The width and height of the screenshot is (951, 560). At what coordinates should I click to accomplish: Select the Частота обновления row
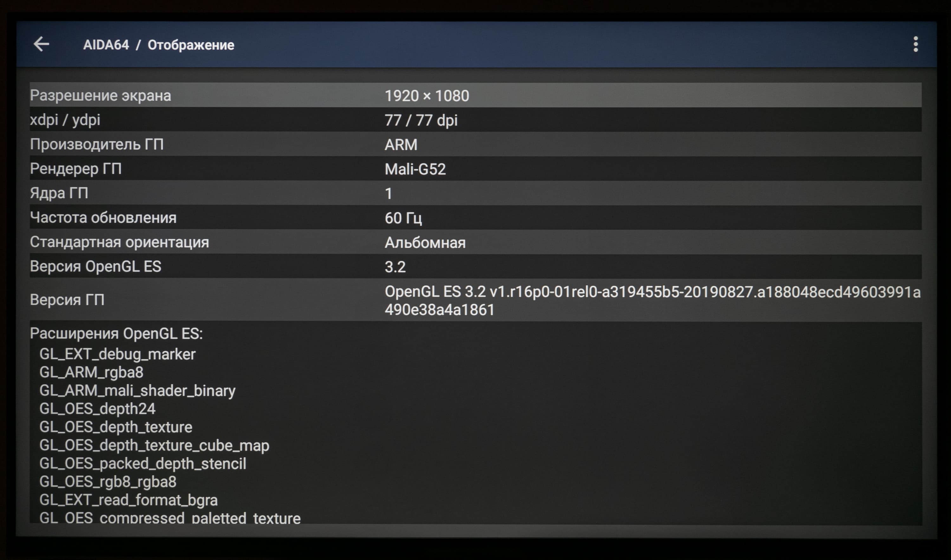[x=475, y=218]
